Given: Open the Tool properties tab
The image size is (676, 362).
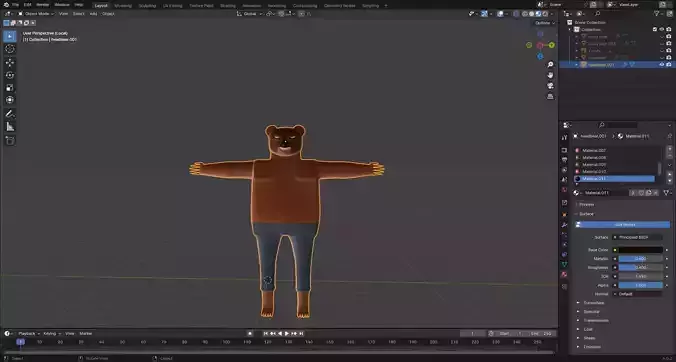Looking at the screenshot, I should [x=564, y=137].
